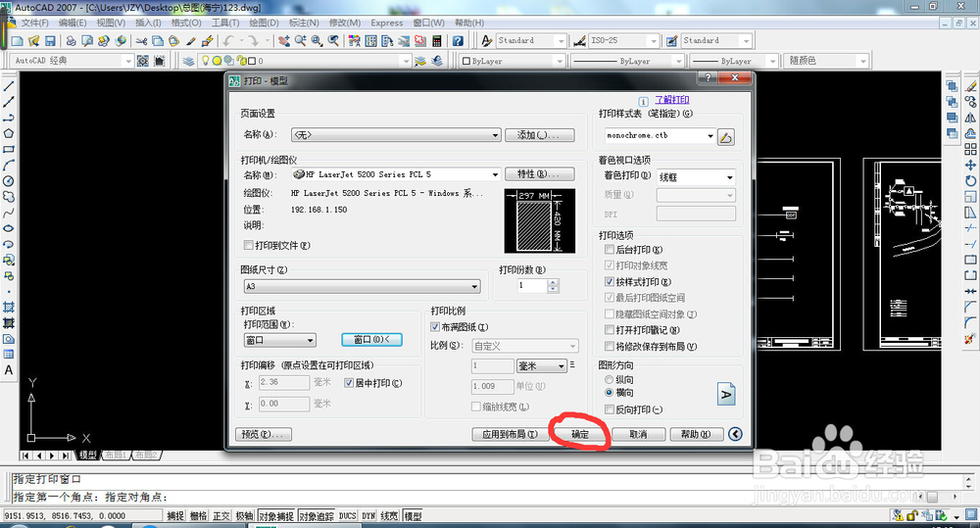
Task: Click the 取消 button
Action: point(638,434)
